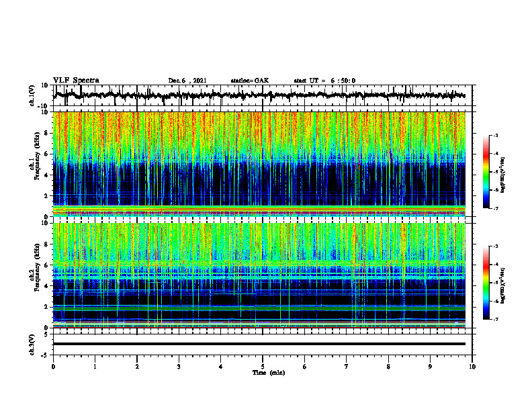Click the 10 tick on ch.1(V) waveform axis
This screenshot has height=411, width=532.
click(x=44, y=85)
